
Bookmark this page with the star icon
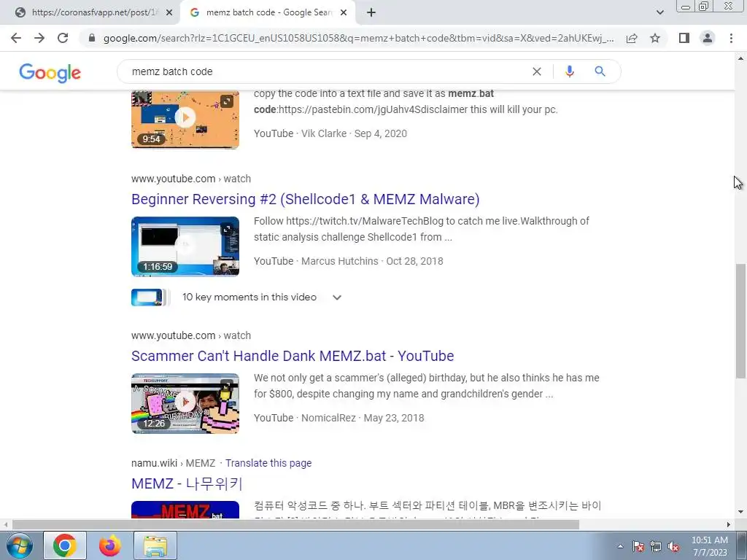(655, 38)
